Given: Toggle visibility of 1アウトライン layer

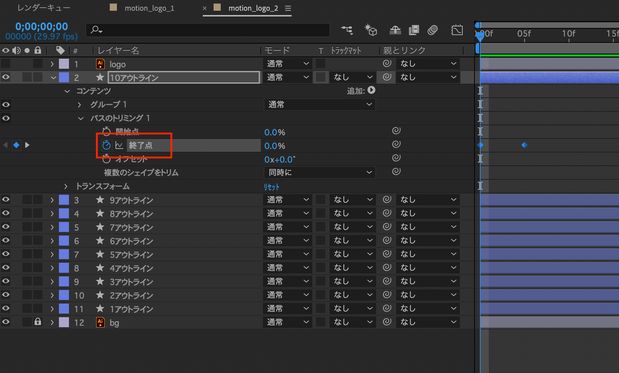Looking at the screenshot, I should click(x=6, y=308).
